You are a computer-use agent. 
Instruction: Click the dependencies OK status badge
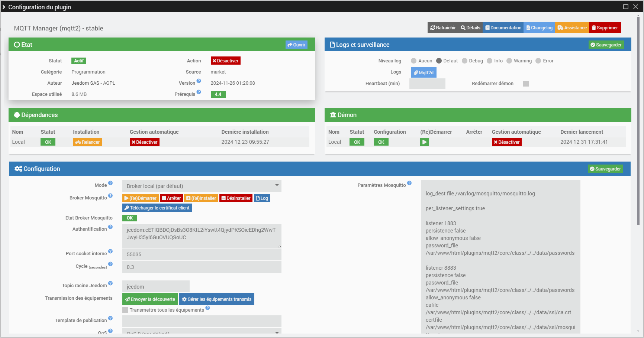pos(48,142)
